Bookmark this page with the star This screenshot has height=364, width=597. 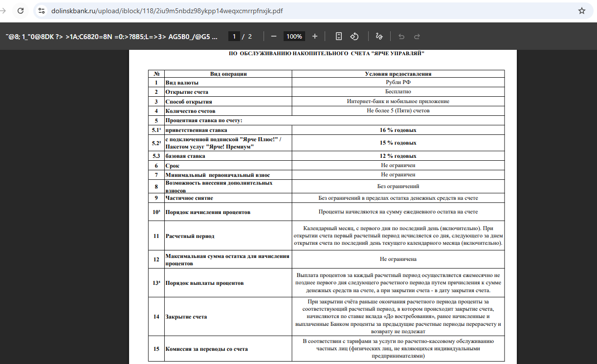coord(581,11)
